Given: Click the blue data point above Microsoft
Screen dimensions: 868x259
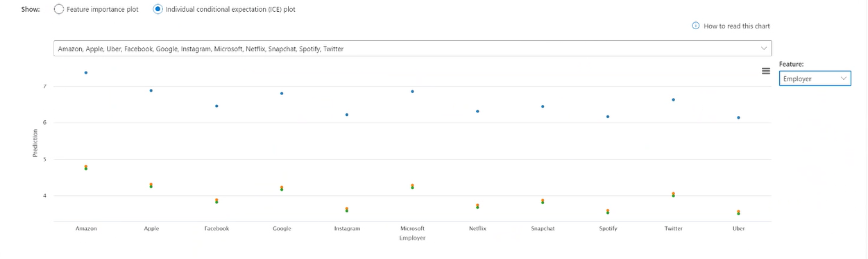Looking at the screenshot, I should (x=412, y=92).
